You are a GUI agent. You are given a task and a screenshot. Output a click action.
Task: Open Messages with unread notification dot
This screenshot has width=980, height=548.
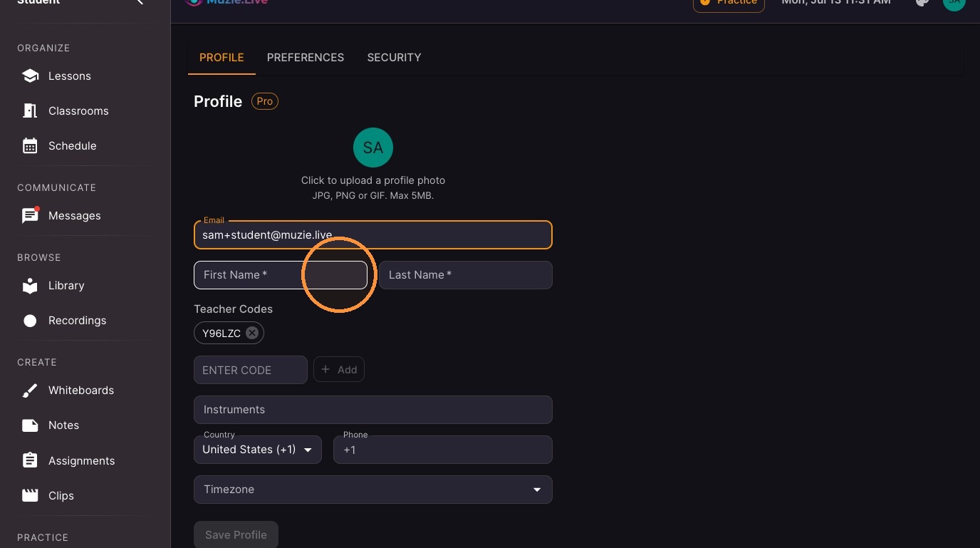click(x=30, y=216)
